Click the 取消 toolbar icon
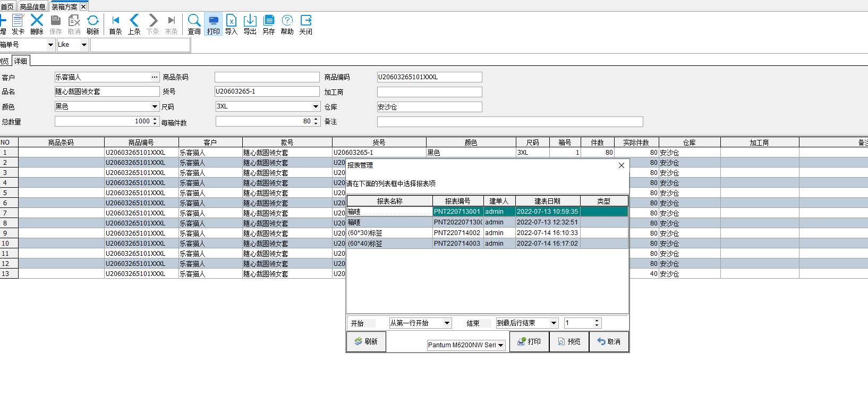 pyautogui.click(x=74, y=24)
